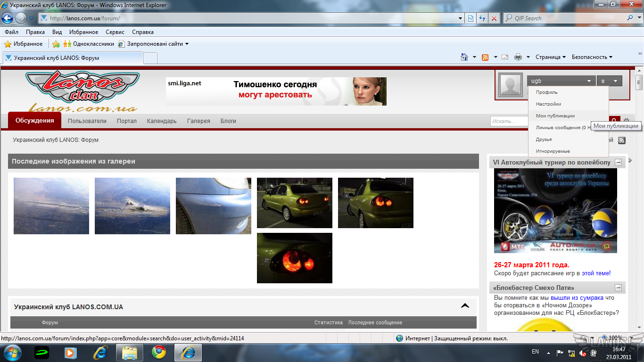Switch to the Блоги navigation tab
Image resolution: width=644 pixels, height=362 pixels.
[x=228, y=121]
